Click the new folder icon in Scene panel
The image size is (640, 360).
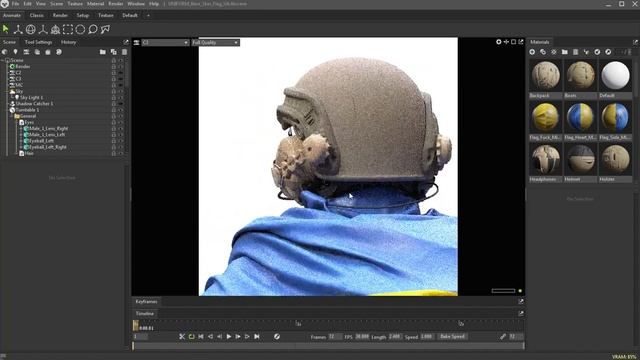(103, 52)
